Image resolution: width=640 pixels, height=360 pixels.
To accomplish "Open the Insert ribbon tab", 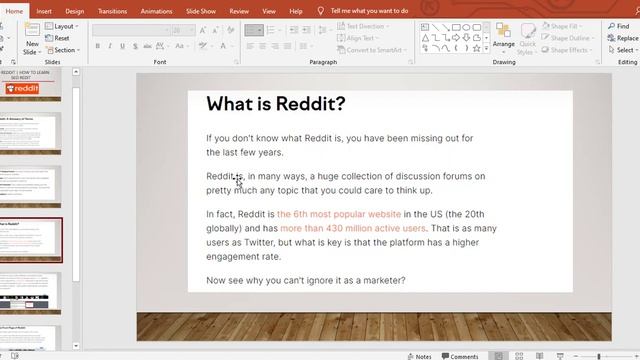I will click(x=44, y=11).
